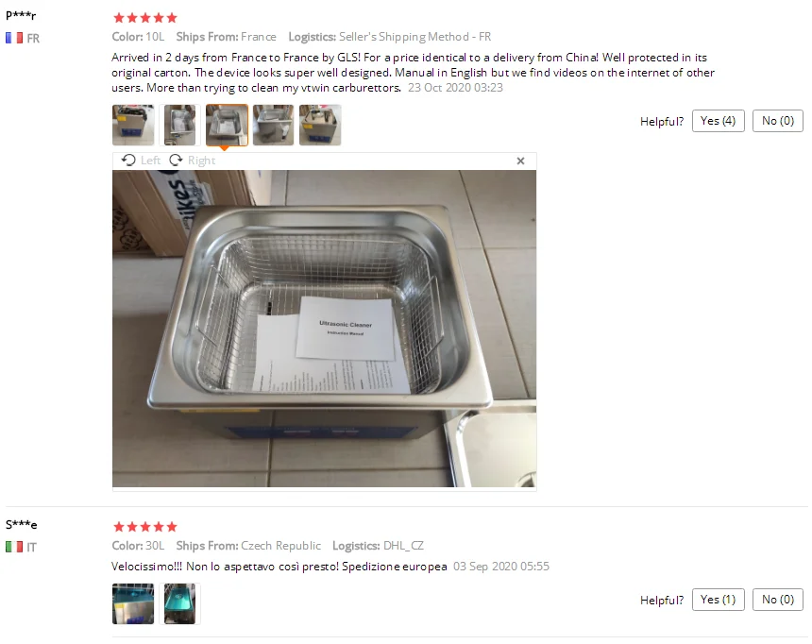Rotate the review photo right

coord(192,161)
